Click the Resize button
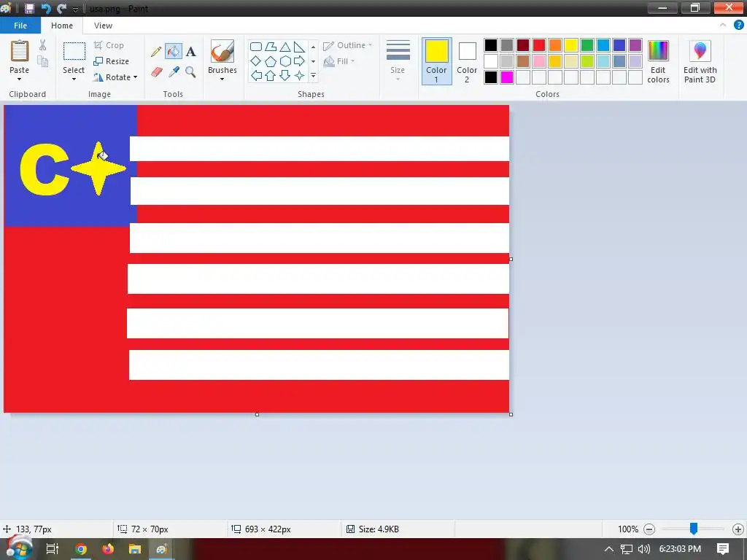 [x=112, y=61]
